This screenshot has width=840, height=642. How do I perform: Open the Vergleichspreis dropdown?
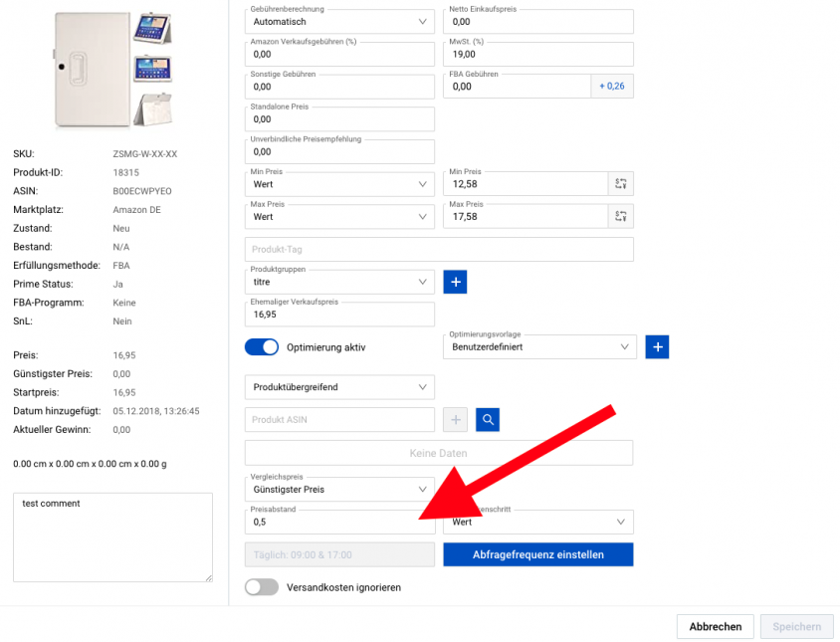tap(339, 490)
